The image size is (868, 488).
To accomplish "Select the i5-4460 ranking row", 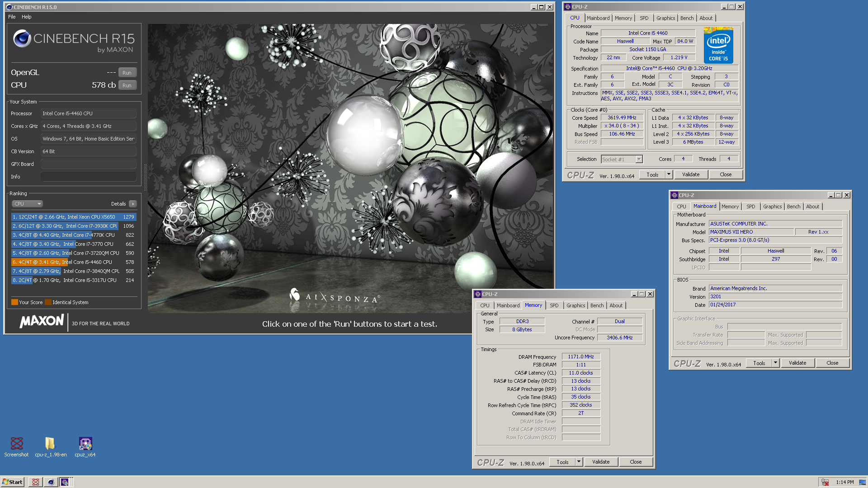I will point(74,262).
